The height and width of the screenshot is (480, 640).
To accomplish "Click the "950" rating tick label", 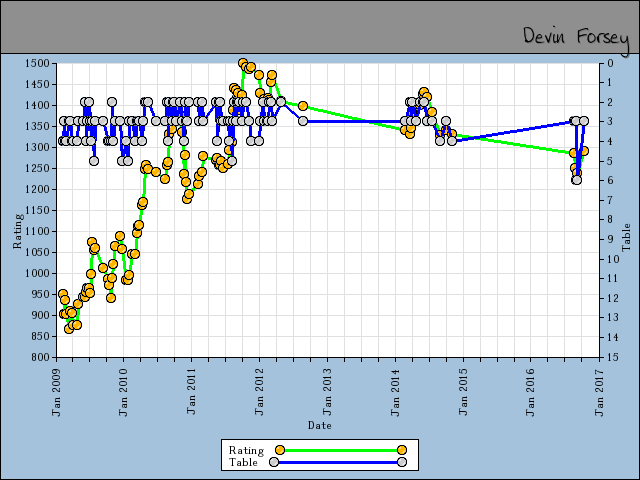I will [x=40, y=294].
